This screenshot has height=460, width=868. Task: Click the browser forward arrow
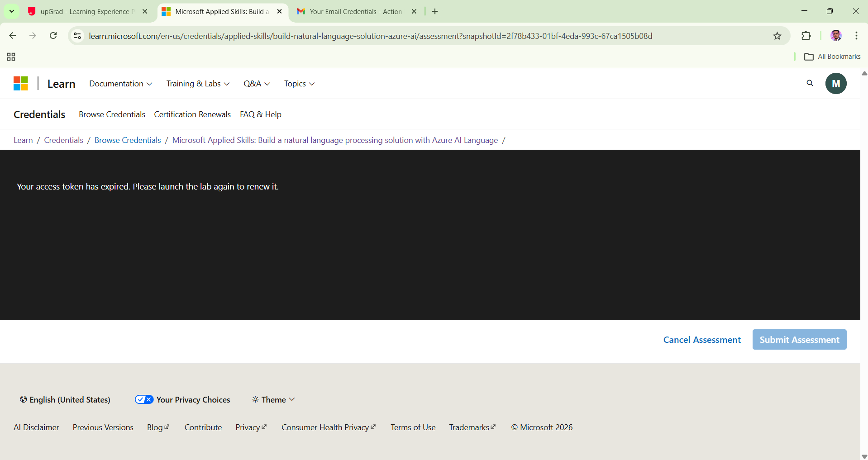pyautogui.click(x=33, y=36)
